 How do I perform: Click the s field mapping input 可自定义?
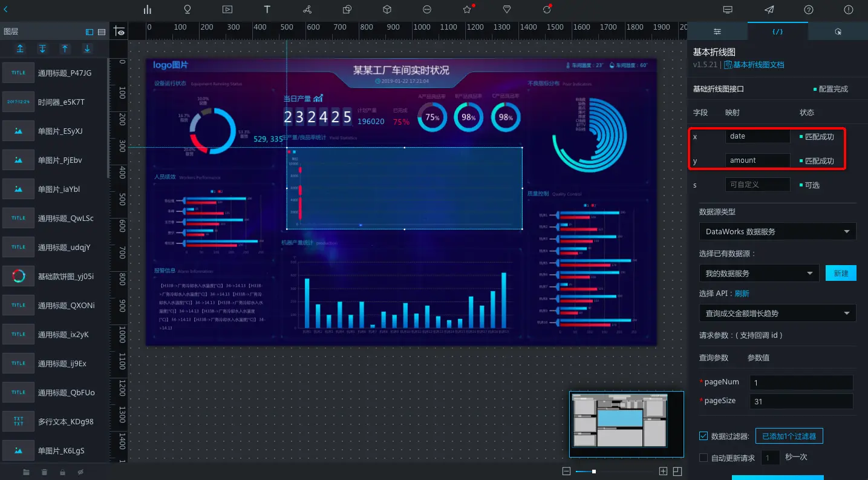(758, 185)
